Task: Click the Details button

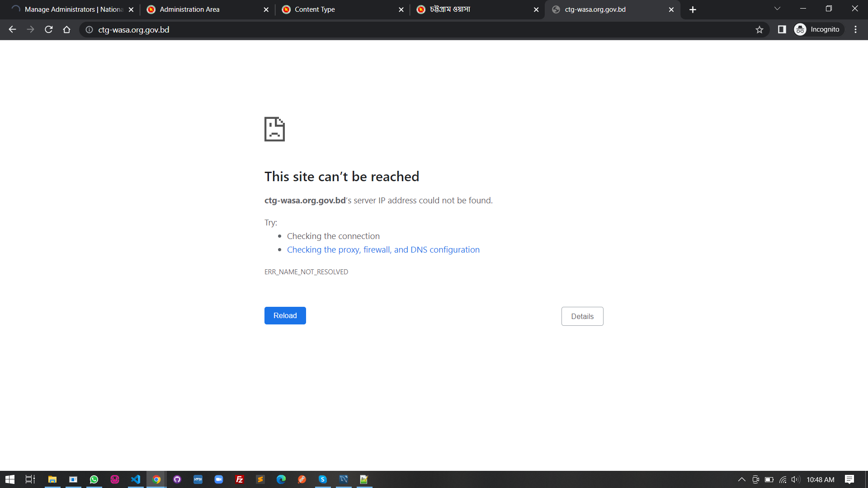Action: 582,316
